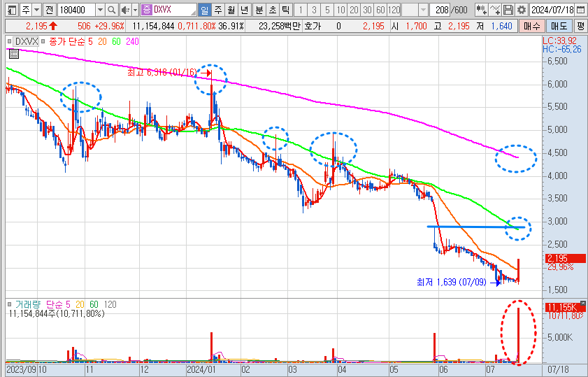Click the LC:33.92 readout
The width and height of the screenshot is (588, 377).
pyautogui.click(x=559, y=41)
